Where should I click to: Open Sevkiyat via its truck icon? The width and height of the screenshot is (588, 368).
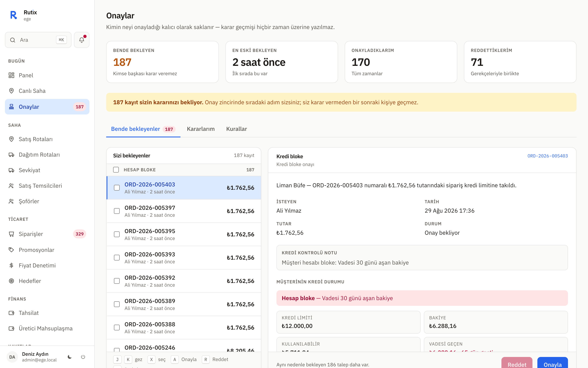[11, 170]
